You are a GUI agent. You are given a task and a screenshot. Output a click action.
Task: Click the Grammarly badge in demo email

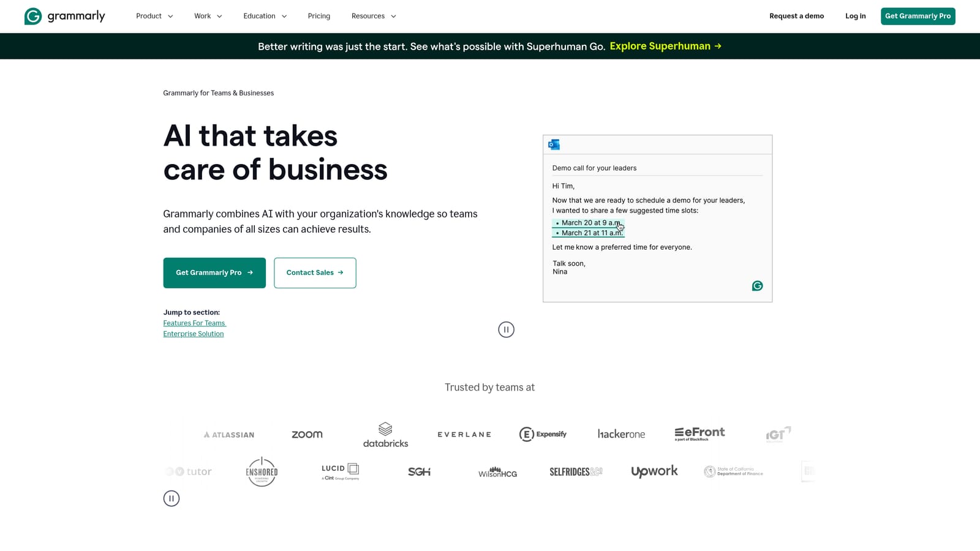click(757, 286)
